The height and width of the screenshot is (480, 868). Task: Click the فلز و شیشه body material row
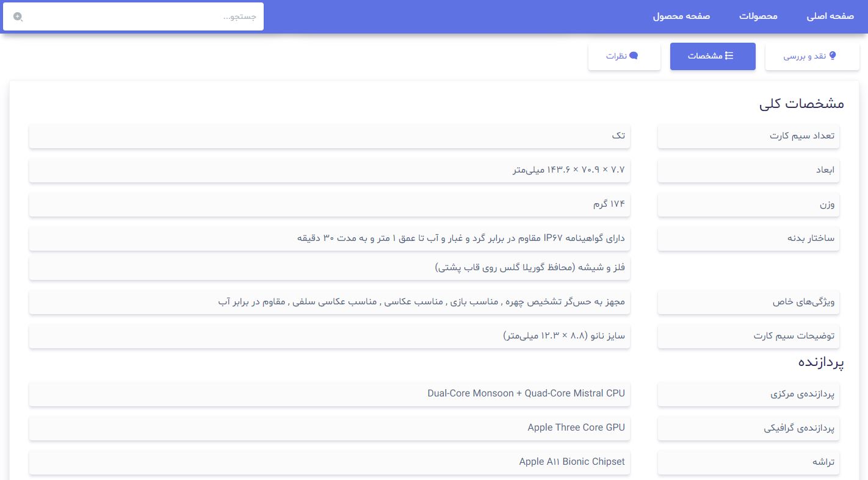coord(330,268)
